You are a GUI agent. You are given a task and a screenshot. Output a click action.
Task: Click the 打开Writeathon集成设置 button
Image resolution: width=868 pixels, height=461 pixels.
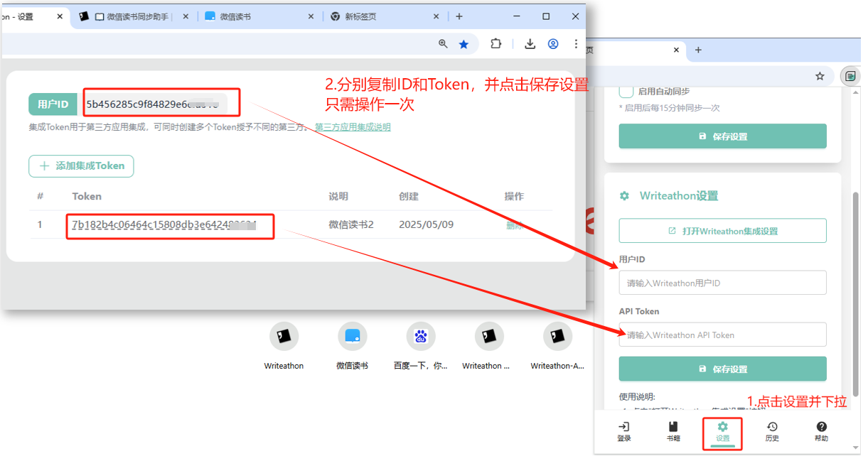pos(722,231)
